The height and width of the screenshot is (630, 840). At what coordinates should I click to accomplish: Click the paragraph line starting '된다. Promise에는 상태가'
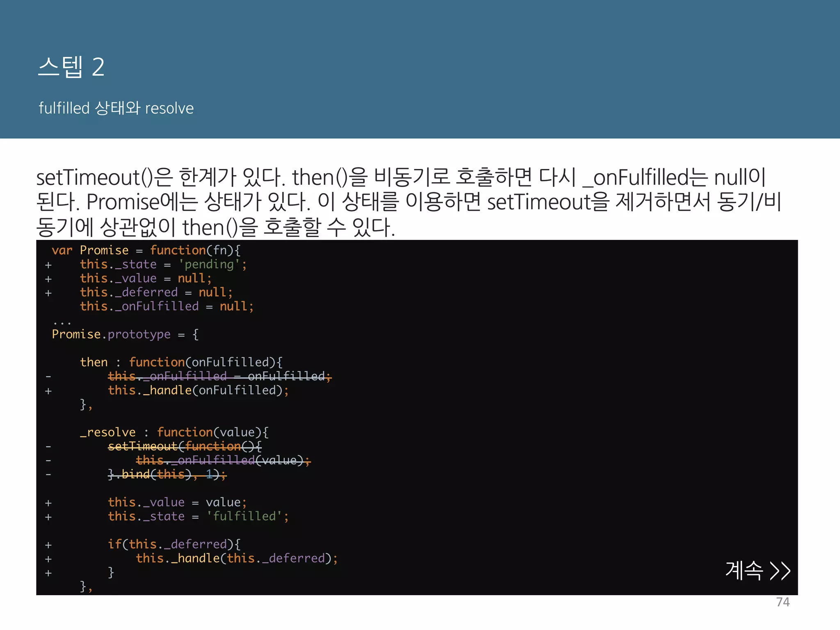[x=409, y=202]
